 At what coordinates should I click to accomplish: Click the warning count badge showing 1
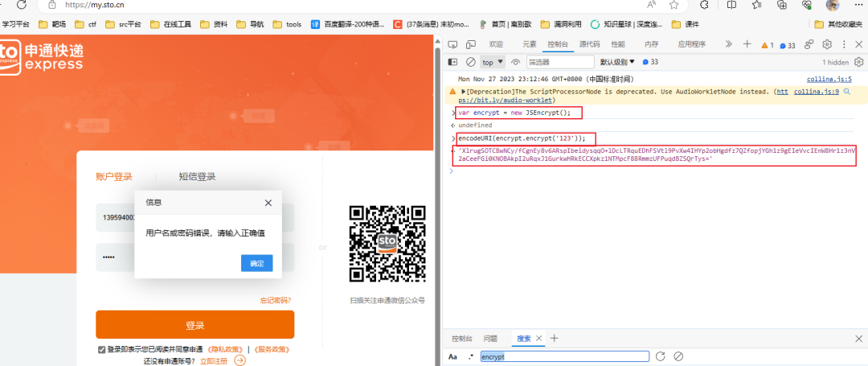pyautogui.click(x=768, y=45)
